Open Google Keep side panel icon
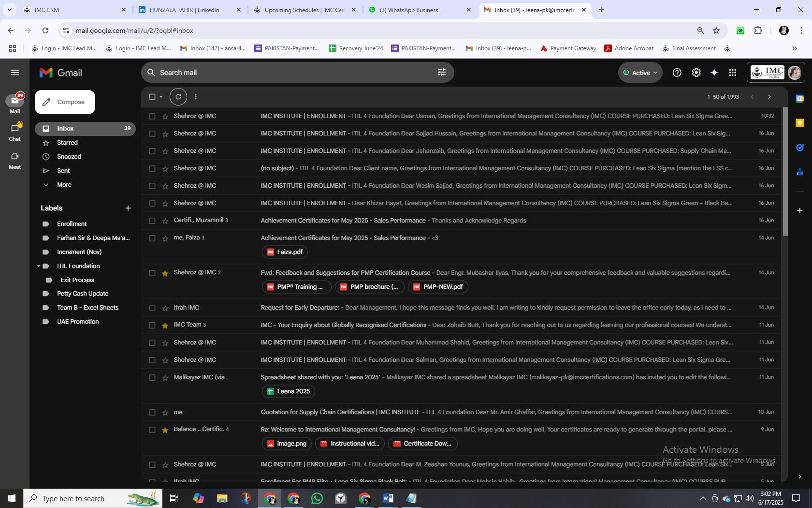The image size is (812, 508). coord(800,123)
